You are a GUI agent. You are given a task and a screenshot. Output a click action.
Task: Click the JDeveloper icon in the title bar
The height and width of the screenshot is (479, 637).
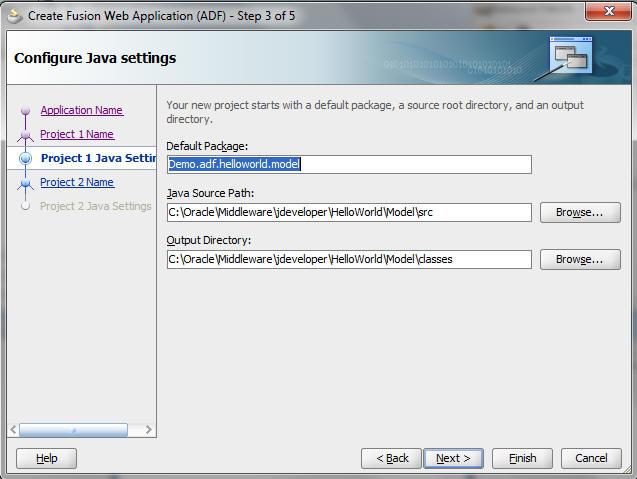point(15,16)
